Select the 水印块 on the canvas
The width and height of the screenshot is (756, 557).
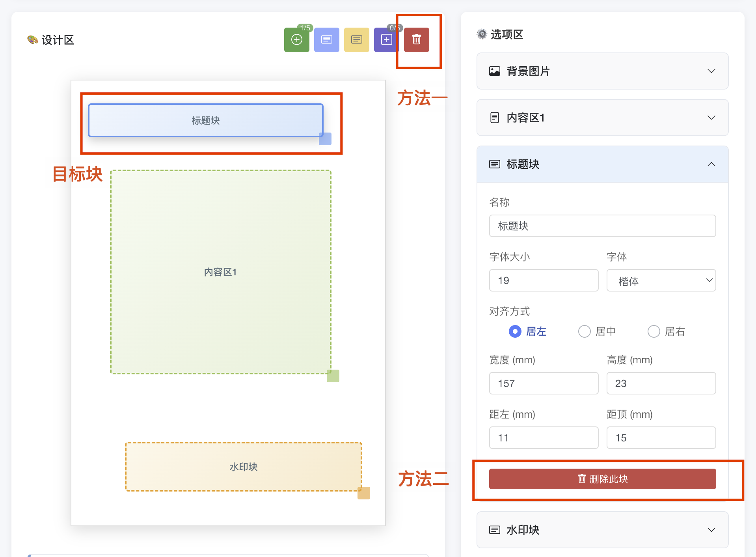(243, 467)
